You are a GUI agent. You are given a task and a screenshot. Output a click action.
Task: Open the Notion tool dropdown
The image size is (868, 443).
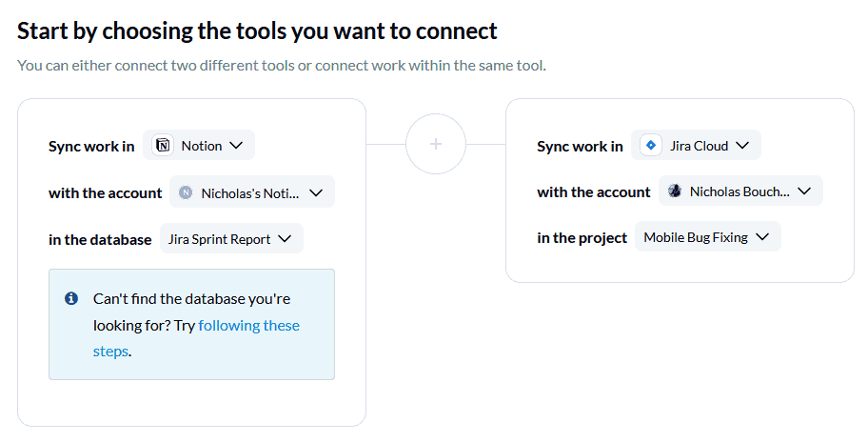[x=199, y=145]
